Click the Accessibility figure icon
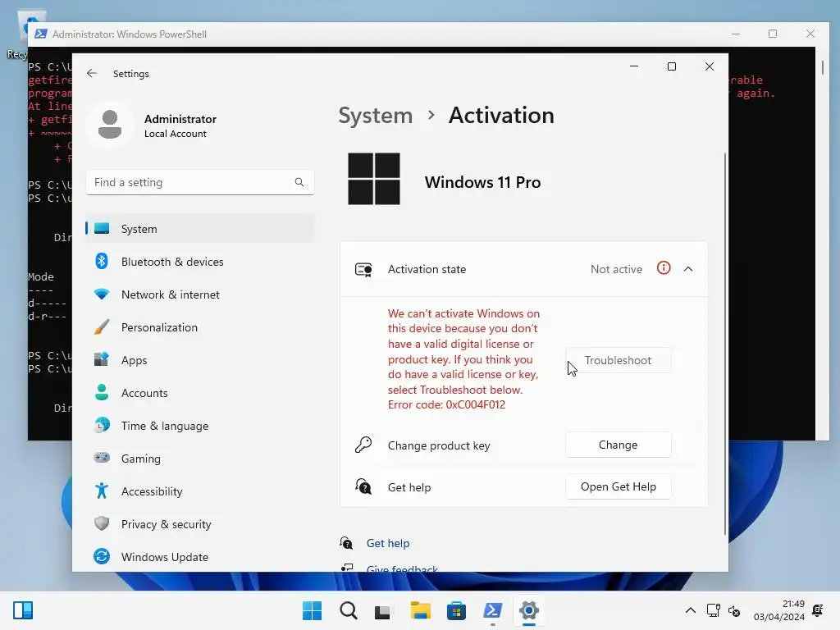This screenshot has height=630, width=840. (101, 491)
